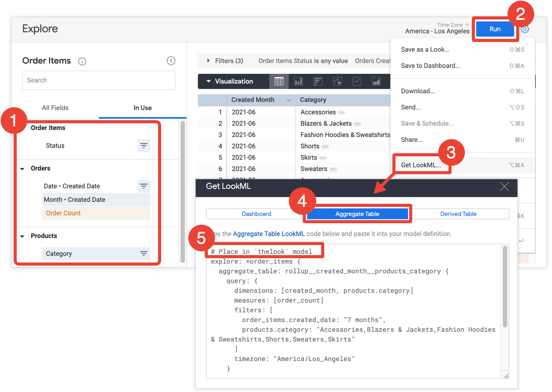Toggle filter for Date Created Date field

click(x=144, y=186)
